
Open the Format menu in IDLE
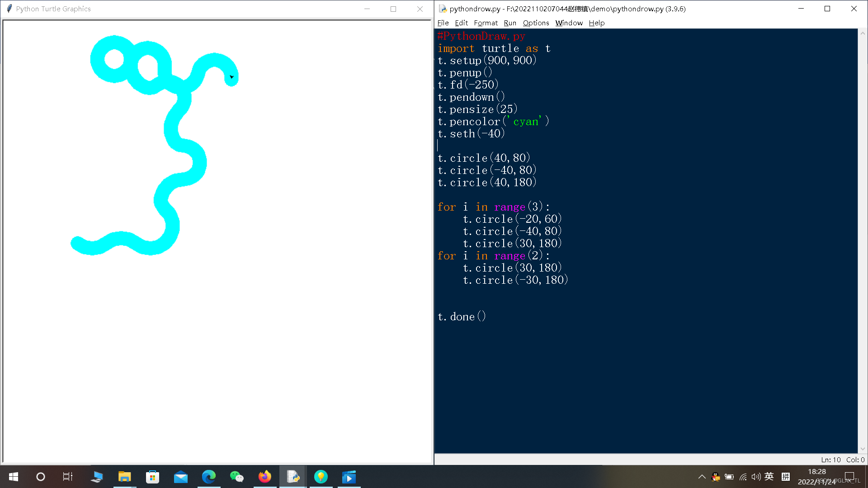486,23
